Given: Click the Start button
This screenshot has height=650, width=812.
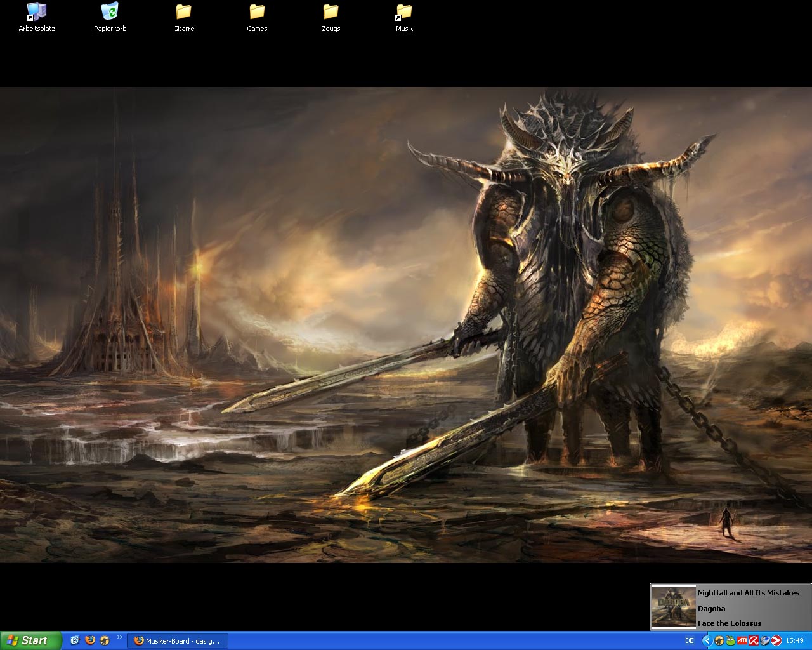Looking at the screenshot, I should [30, 640].
